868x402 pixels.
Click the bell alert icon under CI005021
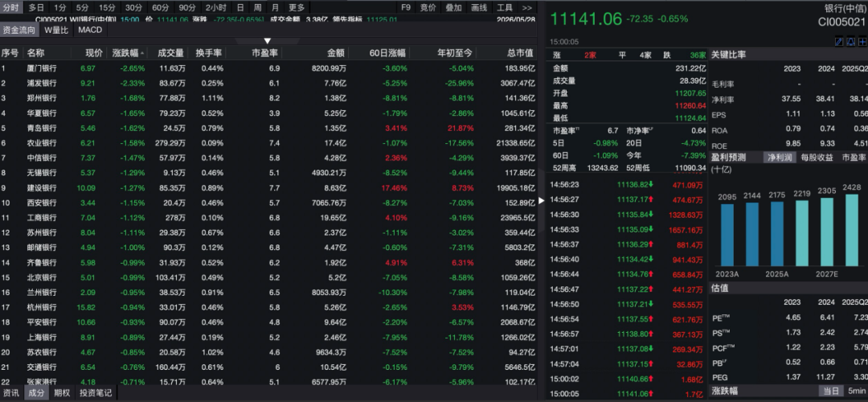click(850, 42)
